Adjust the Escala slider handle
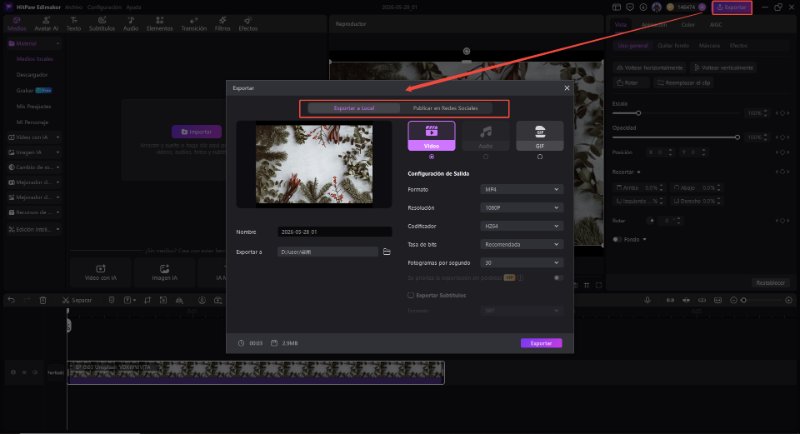This screenshot has height=434, width=800. pyautogui.click(x=638, y=113)
